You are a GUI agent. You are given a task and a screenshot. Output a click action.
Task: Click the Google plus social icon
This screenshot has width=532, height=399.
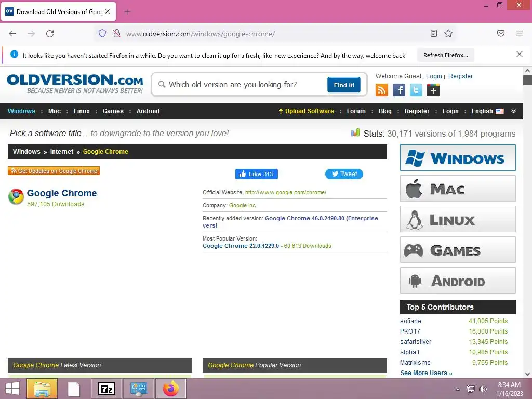pos(433,90)
